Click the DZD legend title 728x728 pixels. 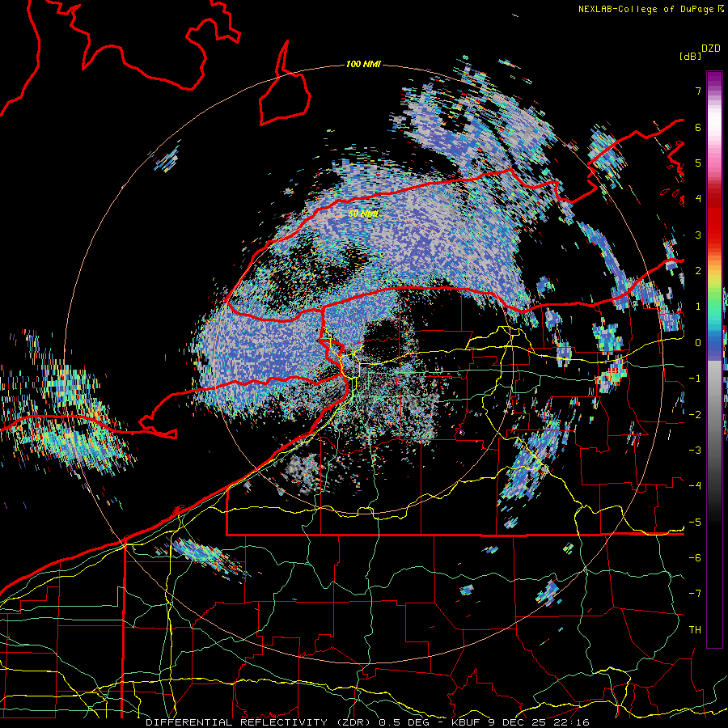711,49
